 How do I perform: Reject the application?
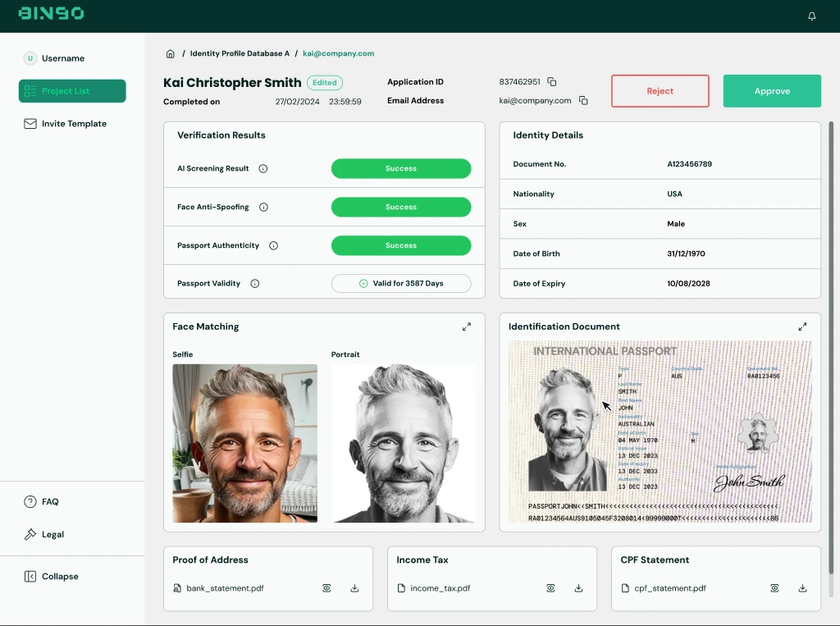(x=660, y=91)
